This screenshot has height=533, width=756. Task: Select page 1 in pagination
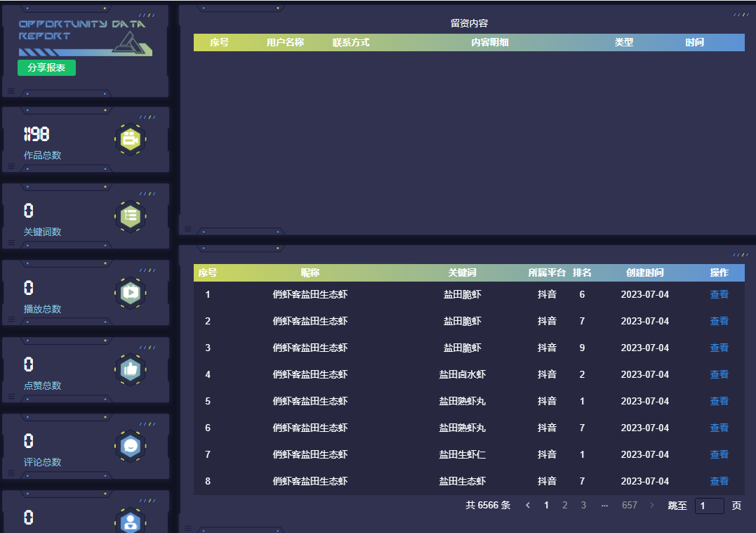tap(546, 505)
